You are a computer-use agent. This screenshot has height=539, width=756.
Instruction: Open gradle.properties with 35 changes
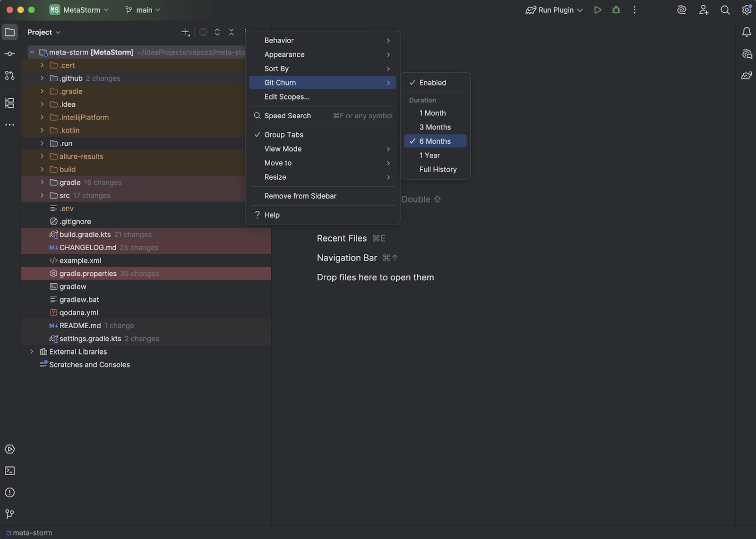tap(88, 273)
